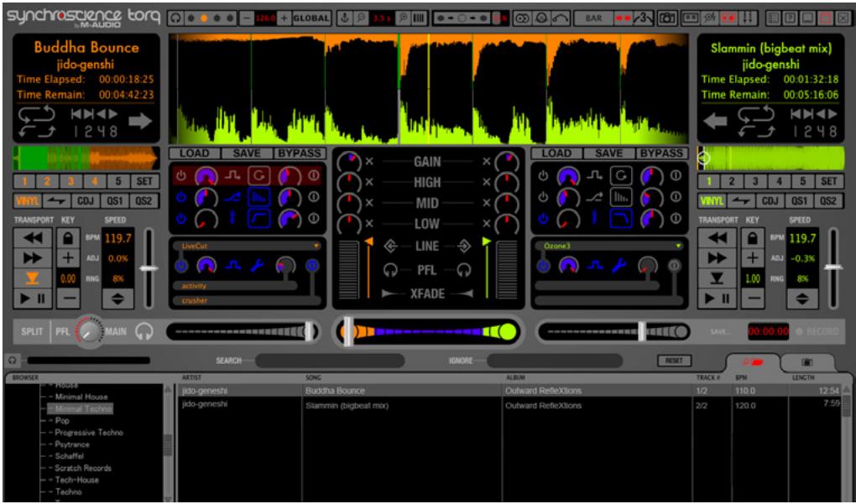Focus the SEARCH input field
The image size is (856, 504).
click(x=330, y=361)
